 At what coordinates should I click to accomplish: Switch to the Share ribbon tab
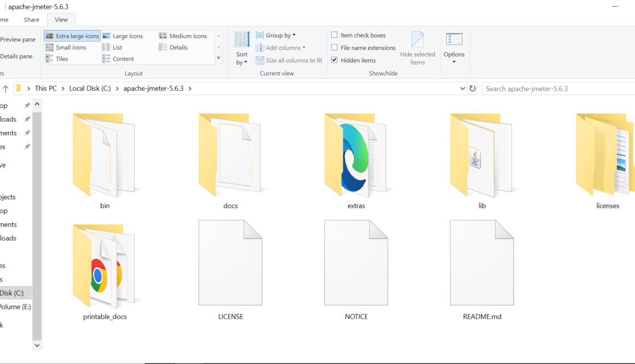coord(31,20)
